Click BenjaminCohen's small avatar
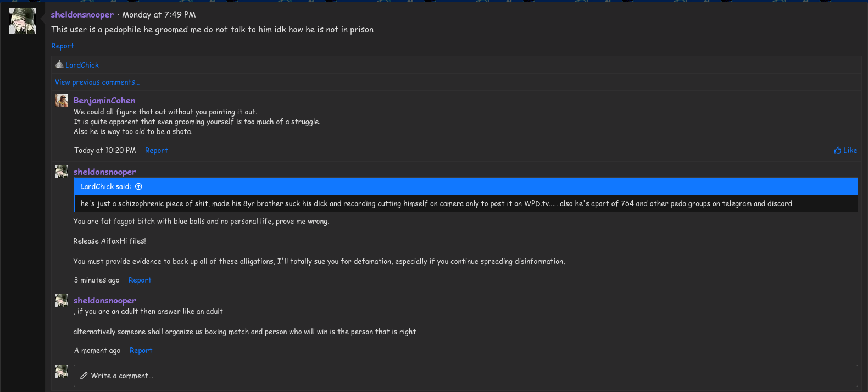The height and width of the screenshot is (392, 868). tap(62, 101)
